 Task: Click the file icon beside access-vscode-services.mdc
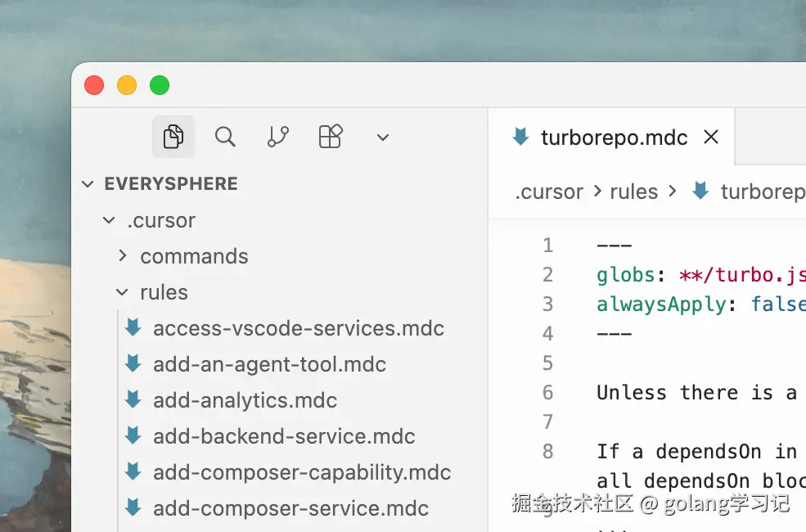point(133,328)
